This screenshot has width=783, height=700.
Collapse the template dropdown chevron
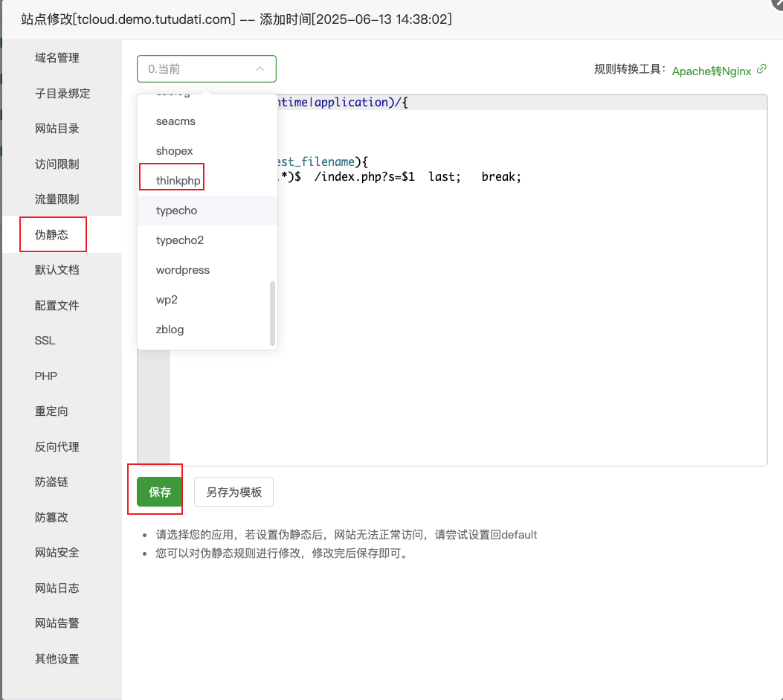click(x=260, y=68)
